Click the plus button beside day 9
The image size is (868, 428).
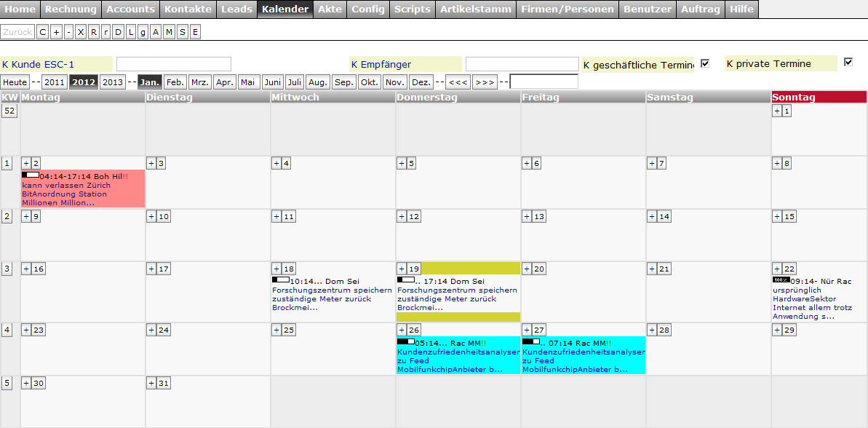(26, 216)
